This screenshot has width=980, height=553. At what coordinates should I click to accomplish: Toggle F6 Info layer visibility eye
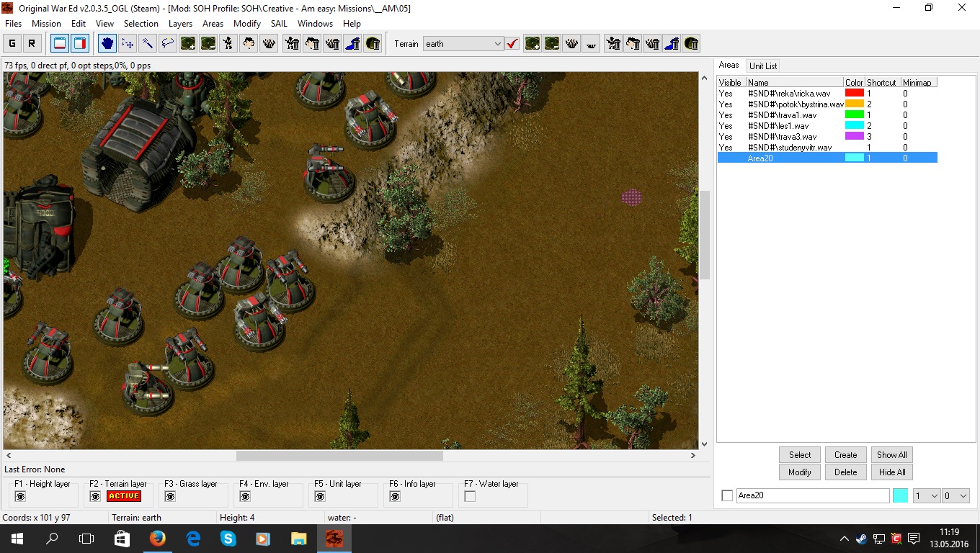click(395, 496)
